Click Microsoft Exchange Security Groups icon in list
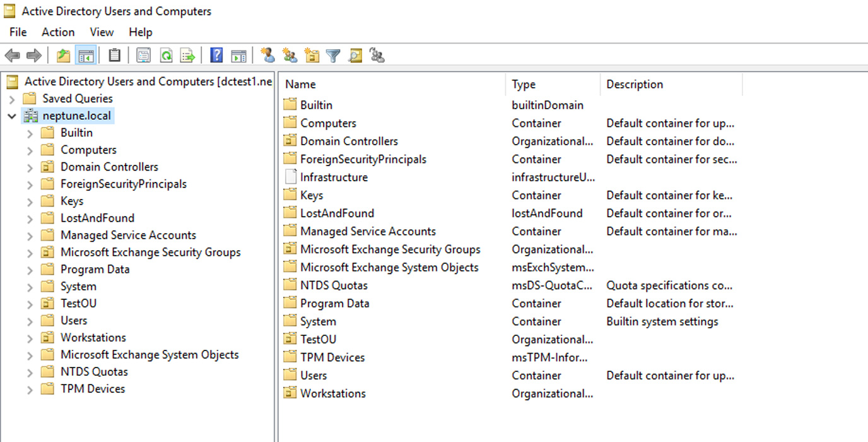 point(290,249)
